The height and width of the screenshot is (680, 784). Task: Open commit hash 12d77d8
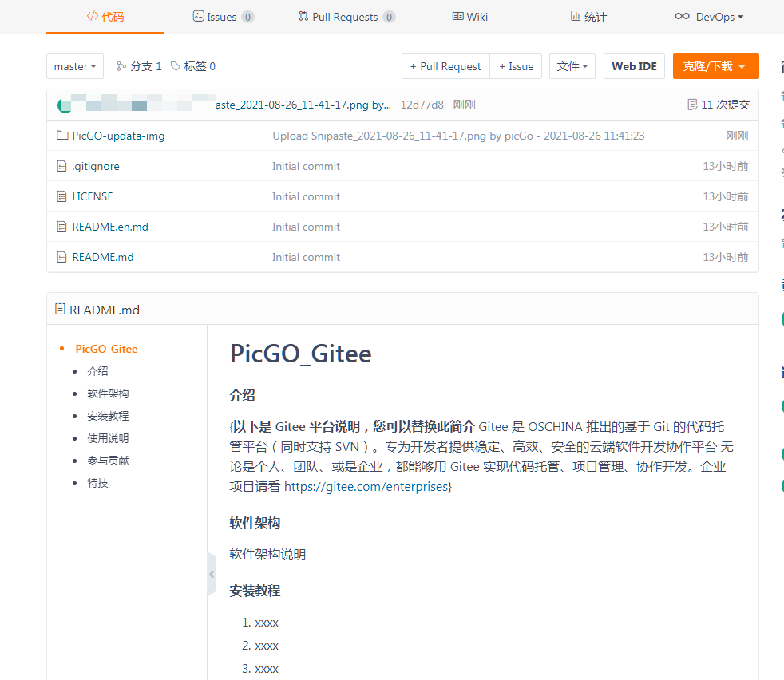422,105
